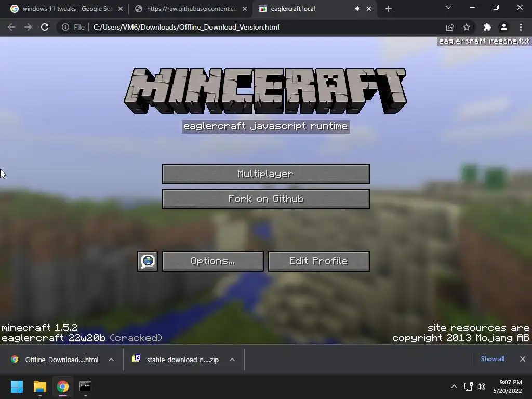
Task: Open File Explorer from the taskbar
Action: [x=39, y=387]
